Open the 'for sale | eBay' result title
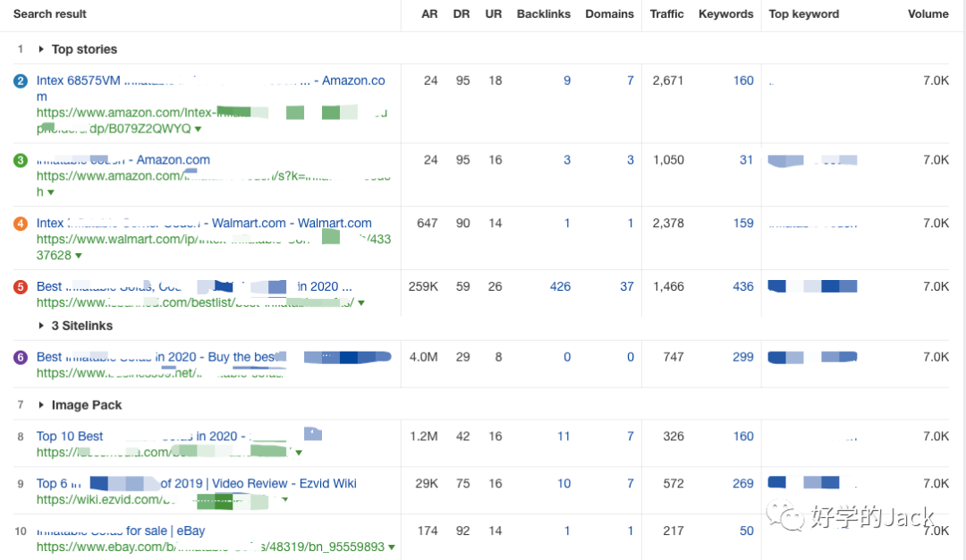 click(x=121, y=531)
